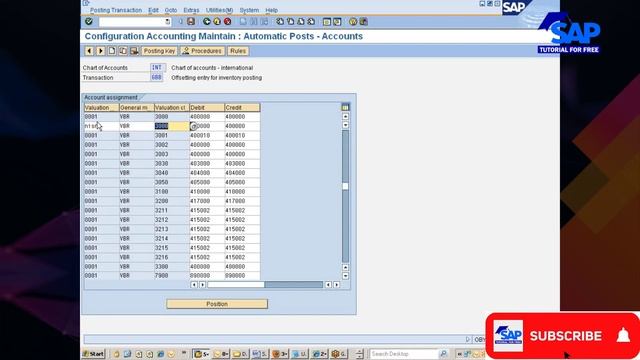Click the Chart of Accounts field INT

point(157,67)
